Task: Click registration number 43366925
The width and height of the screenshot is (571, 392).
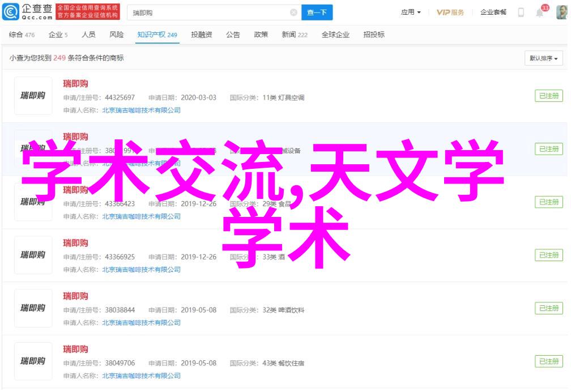Action: [x=120, y=257]
